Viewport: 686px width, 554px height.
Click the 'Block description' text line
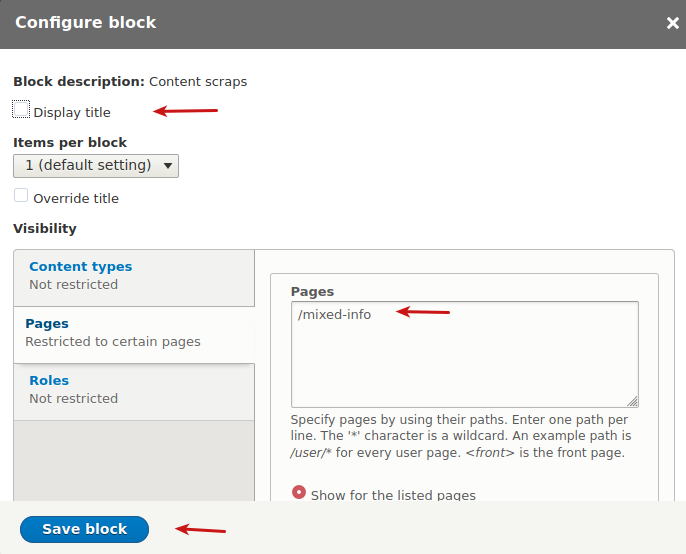[130, 82]
